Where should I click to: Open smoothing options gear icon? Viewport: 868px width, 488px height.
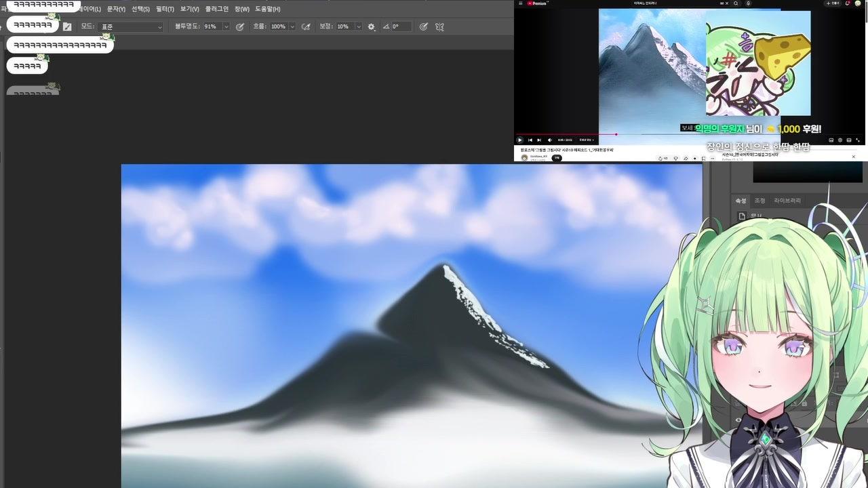pos(371,26)
